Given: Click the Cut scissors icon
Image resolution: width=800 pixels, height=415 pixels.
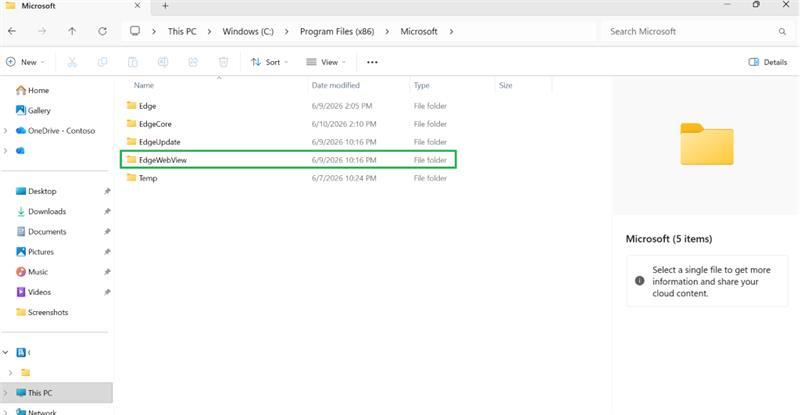Looking at the screenshot, I should coord(72,62).
